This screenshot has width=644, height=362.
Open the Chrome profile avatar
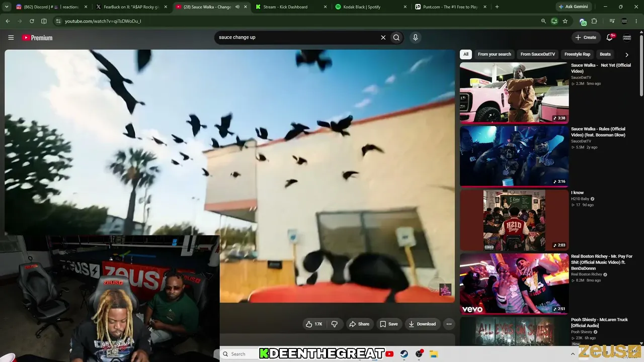pyautogui.click(x=624, y=21)
